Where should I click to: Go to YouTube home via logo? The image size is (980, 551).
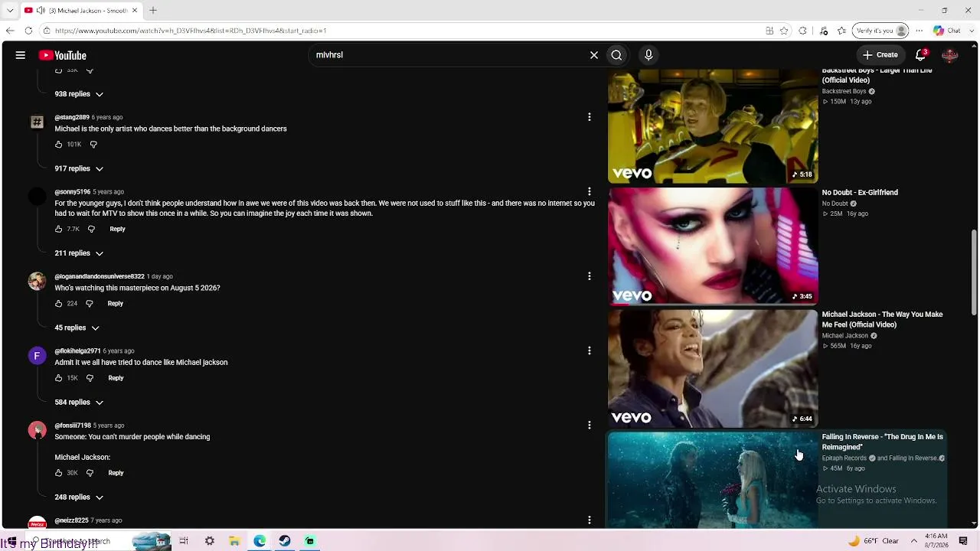63,55
